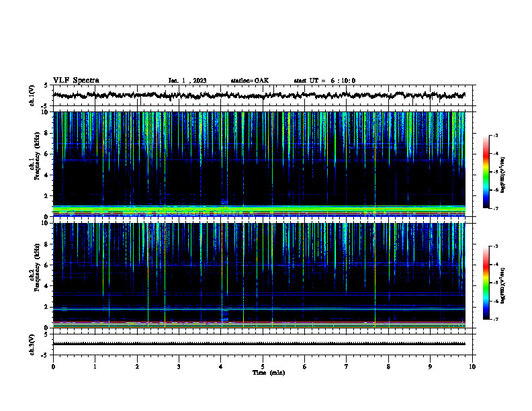The width and height of the screenshot is (532, 411).
Task: Click the -3 label on ch.1 color scale
Action: (496, 135)
